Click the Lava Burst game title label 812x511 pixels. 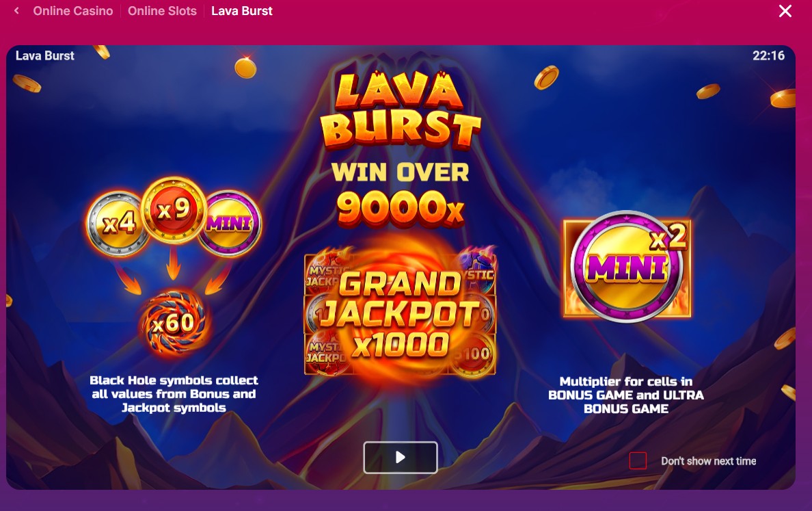45,55
